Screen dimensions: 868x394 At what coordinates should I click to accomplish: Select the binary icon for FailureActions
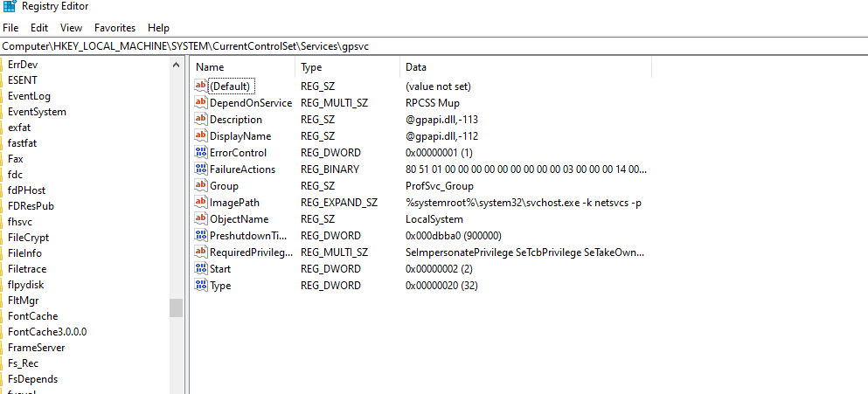(x=200, y=169)
